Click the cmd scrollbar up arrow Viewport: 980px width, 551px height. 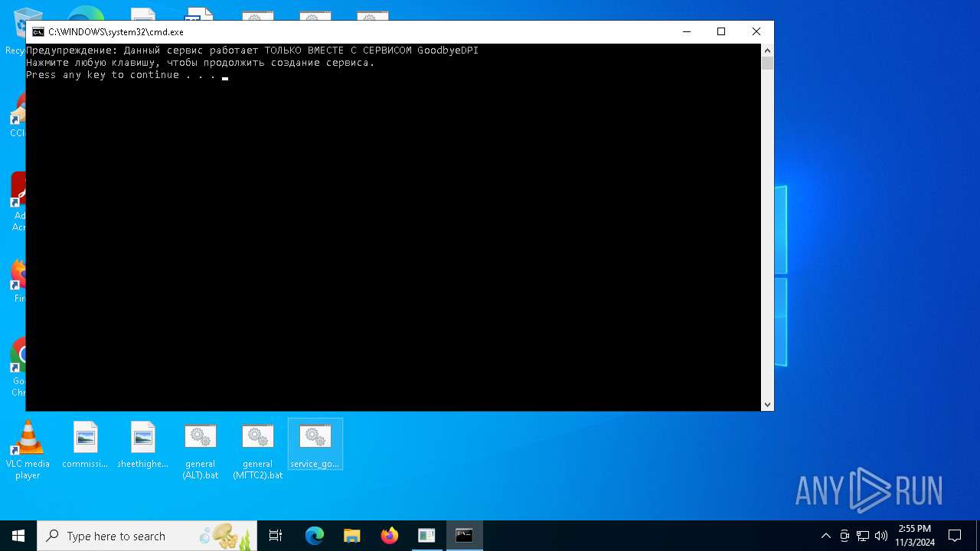click(767, 50)
